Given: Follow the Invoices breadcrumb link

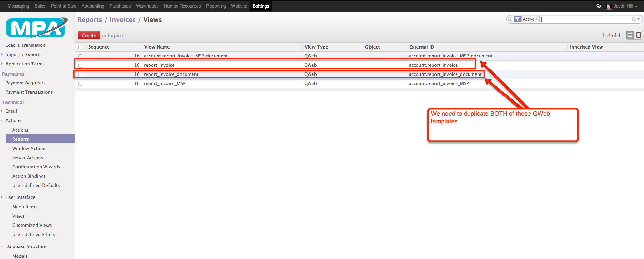Looking at the screenshot, I should coord(122,20).
